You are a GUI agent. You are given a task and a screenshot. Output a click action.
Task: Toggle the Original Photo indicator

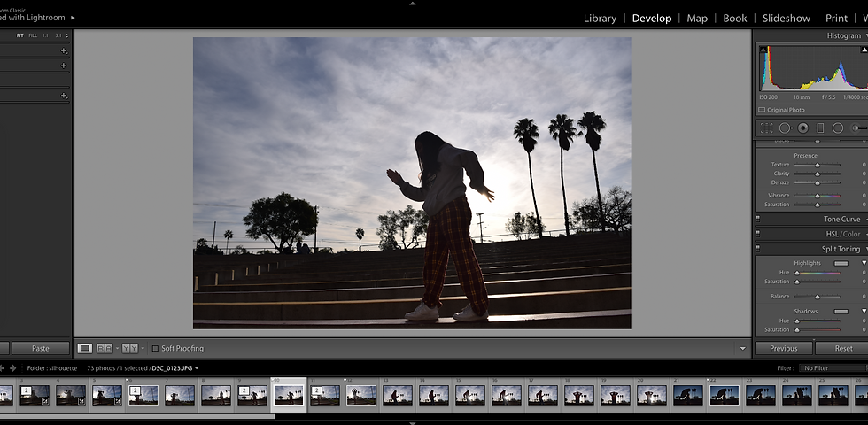click(762, 110)
